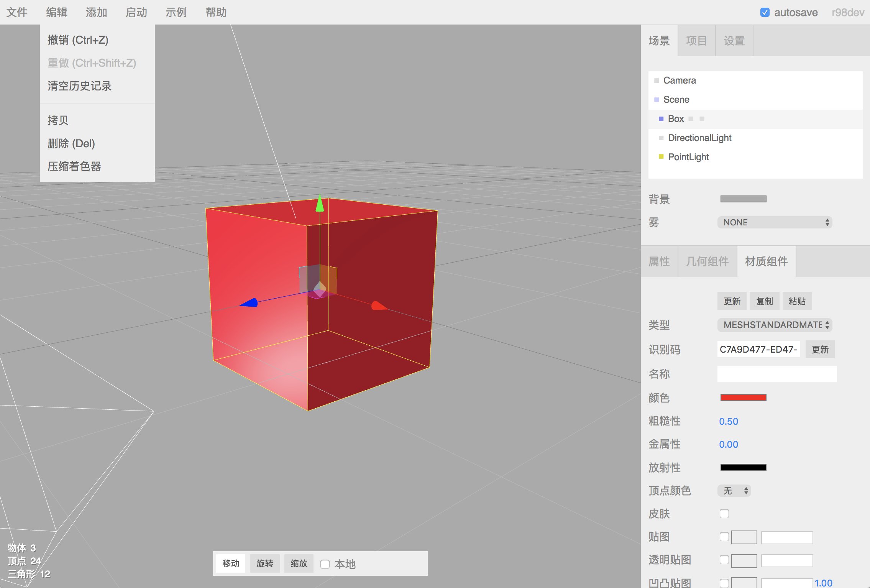Click the red X-axis arrow handle

click(378, 305)
